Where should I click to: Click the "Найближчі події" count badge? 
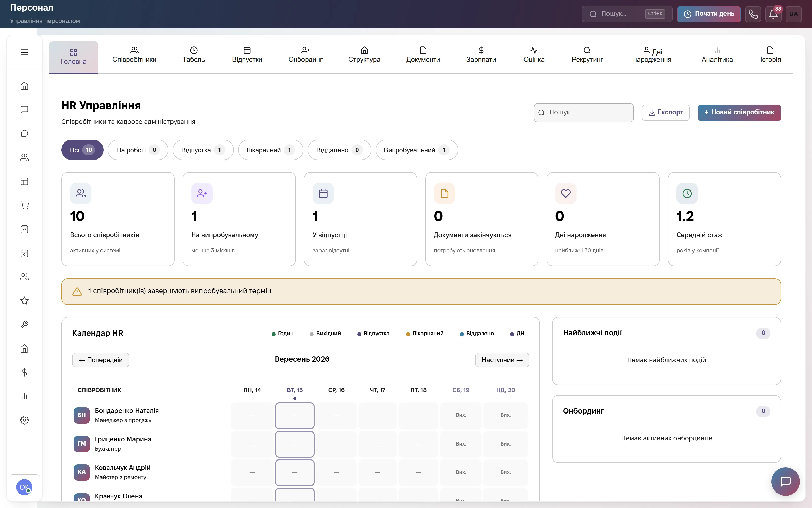point(763,333)
